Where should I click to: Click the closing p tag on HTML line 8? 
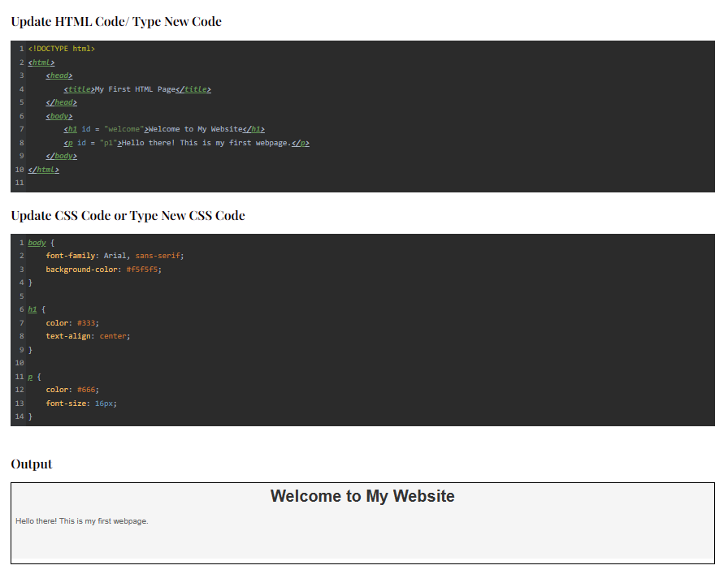[x=301, y=143]
